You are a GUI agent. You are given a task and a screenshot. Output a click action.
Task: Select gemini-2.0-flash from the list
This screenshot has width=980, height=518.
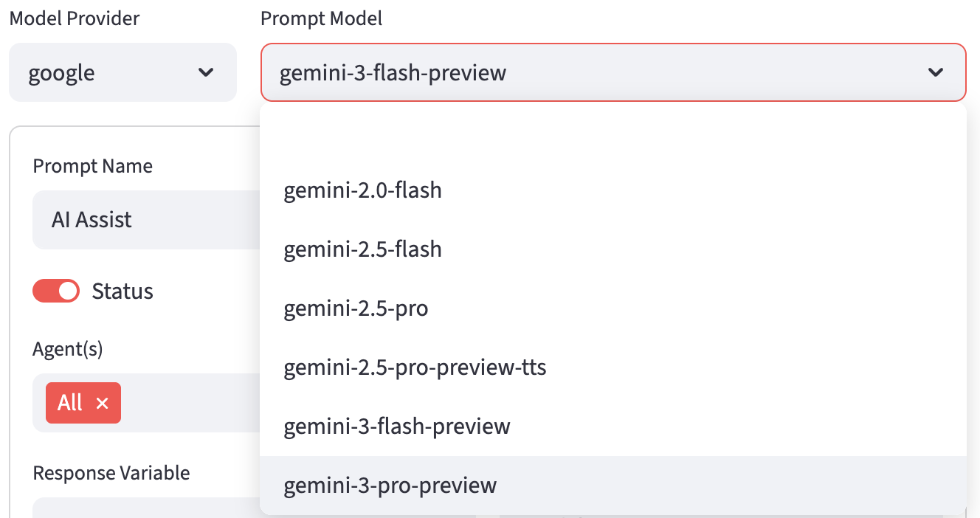(x=362, y=190)
